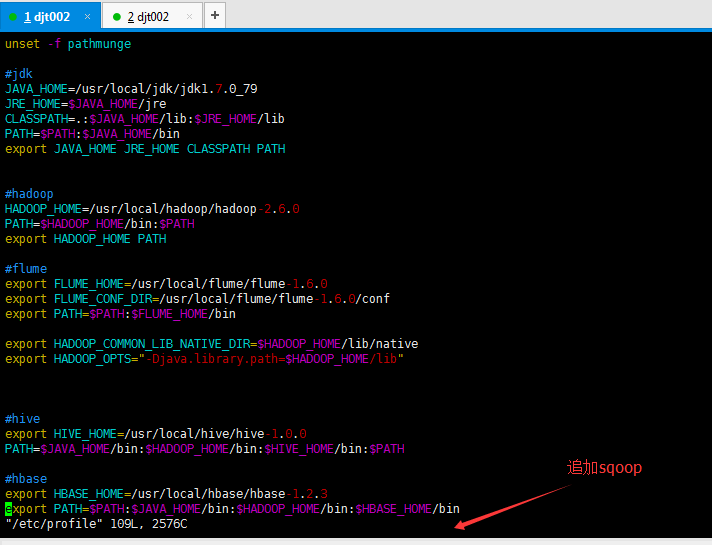This screenshot has width=712, height=545.
Task: Click the export FLUME_HOME line
Action: click(x=166, y=284)
